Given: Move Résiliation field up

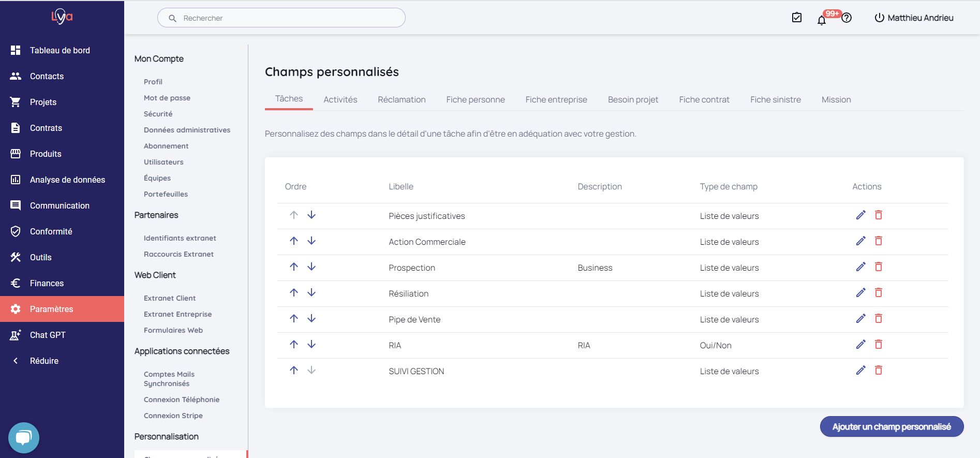Looking at the screenshot, I should [x=294, y=292].
